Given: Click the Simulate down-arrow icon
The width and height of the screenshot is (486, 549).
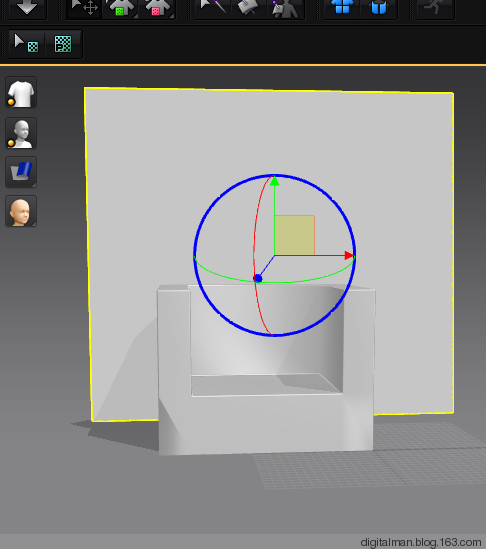Looking at the screenshot, I should tap(27, 8).
